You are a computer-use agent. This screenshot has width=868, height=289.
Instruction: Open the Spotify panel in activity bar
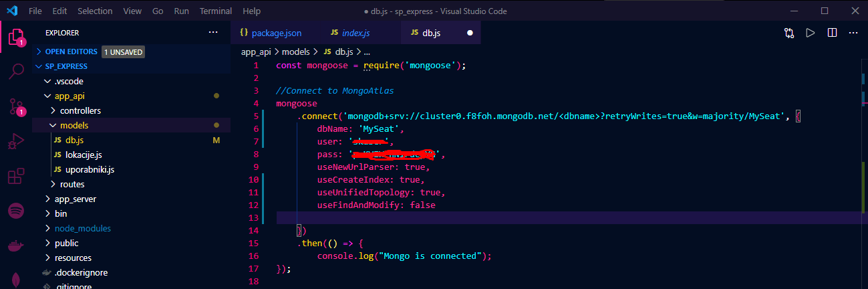point(16,211)
